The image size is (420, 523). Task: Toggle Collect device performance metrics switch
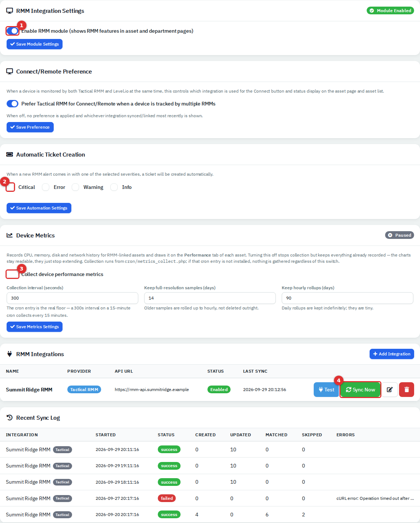(x=13, y=274)
